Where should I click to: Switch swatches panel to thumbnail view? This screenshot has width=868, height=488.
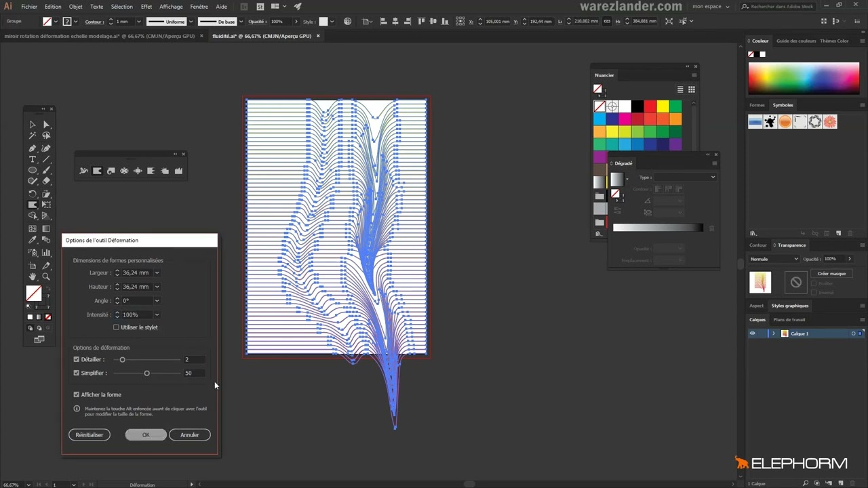click(692, 89)
